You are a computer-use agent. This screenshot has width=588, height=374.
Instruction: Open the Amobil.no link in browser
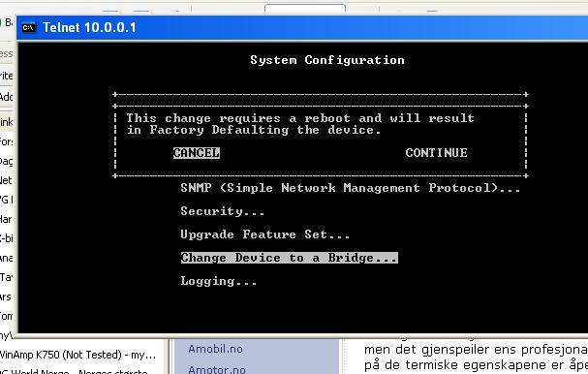216,349
